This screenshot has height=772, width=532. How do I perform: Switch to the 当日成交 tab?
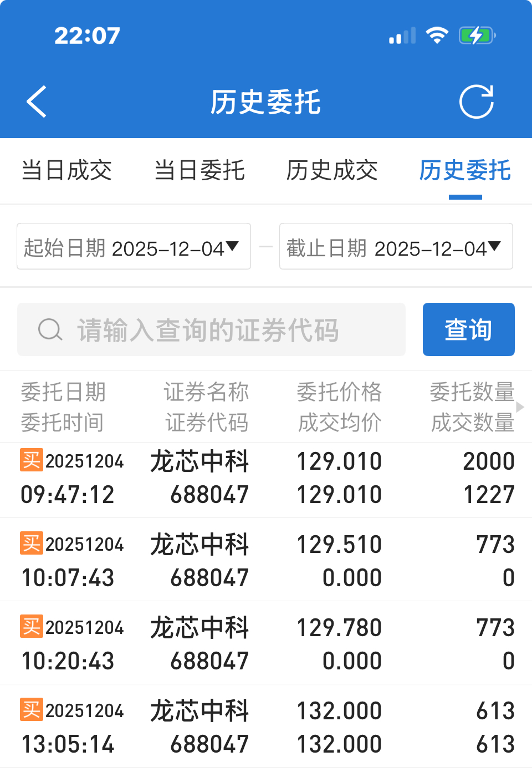(66, 170)
